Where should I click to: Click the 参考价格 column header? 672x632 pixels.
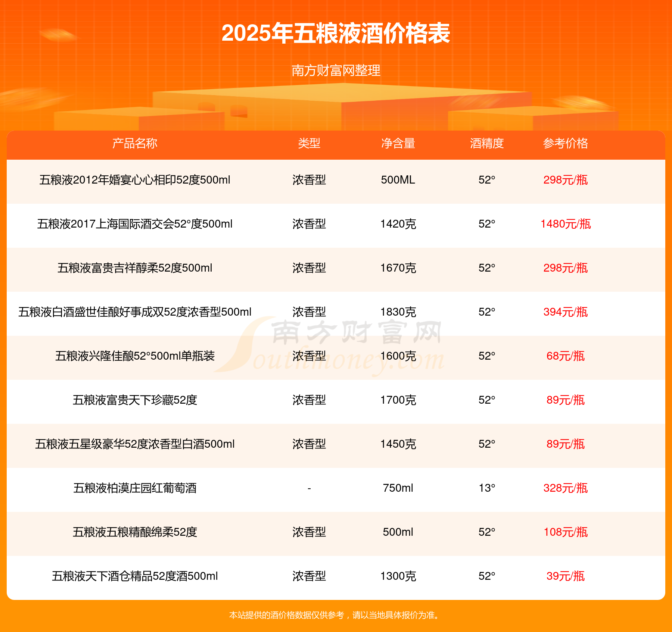(x=566, y=143)
